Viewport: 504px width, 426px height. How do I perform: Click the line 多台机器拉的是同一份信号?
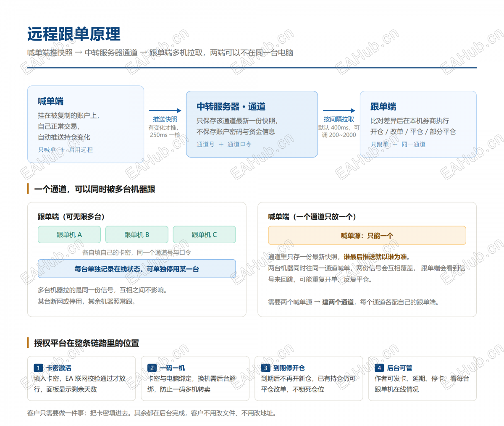(102, 290)
